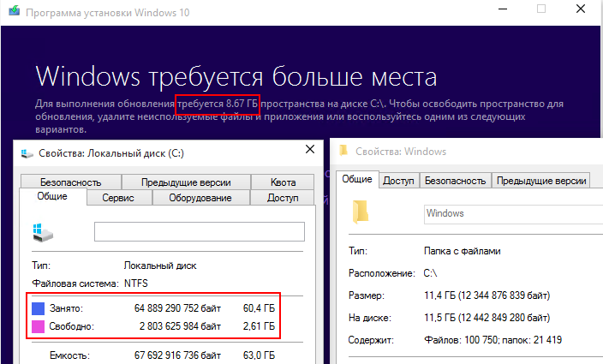Viewport: 603px width, 364px height.
Task: Click the Windows drive icon beside the disk label field
Action: [x=43, y=232]
